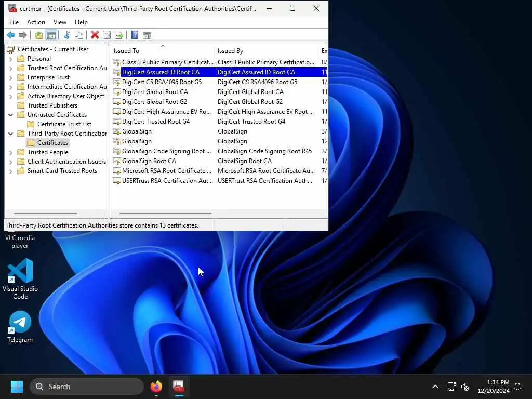Select Certificates - Current User root node
This screenshot has width=532, height=399.
(x=53, y=49)
